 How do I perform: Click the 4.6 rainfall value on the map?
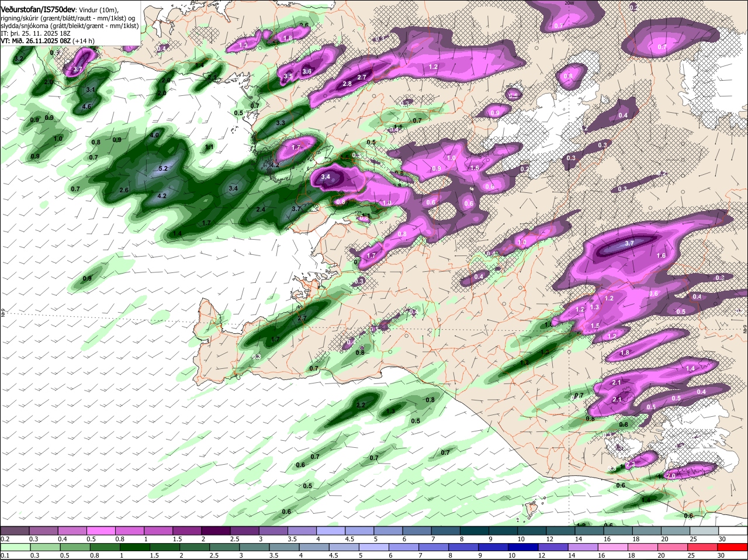pos(86,106)
